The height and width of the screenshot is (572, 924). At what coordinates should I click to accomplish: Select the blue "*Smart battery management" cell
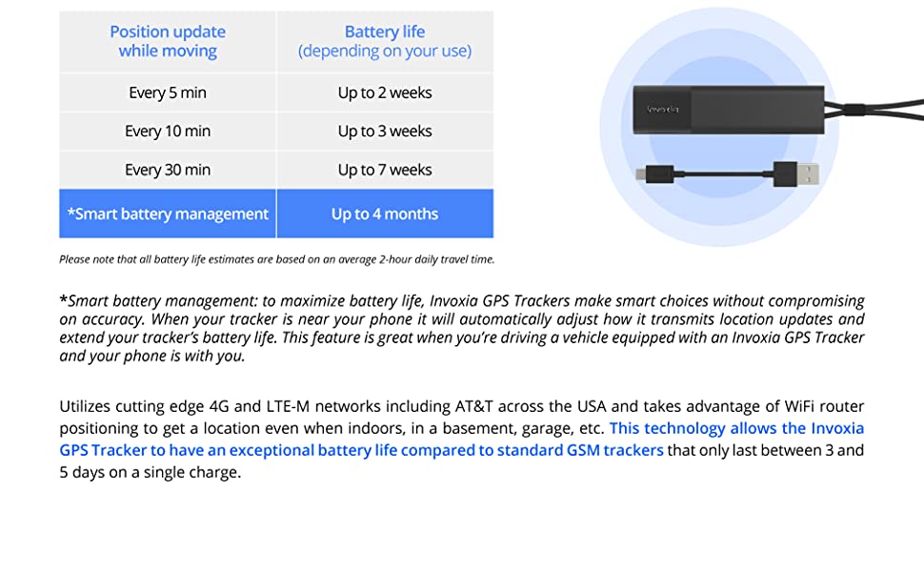coord(168,214)
